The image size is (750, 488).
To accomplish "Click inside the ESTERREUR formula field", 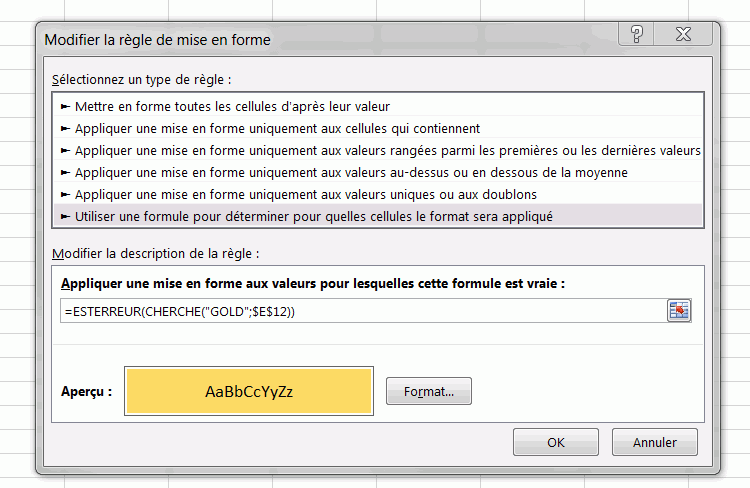I will pyautogui.click(x=360, y=312).
